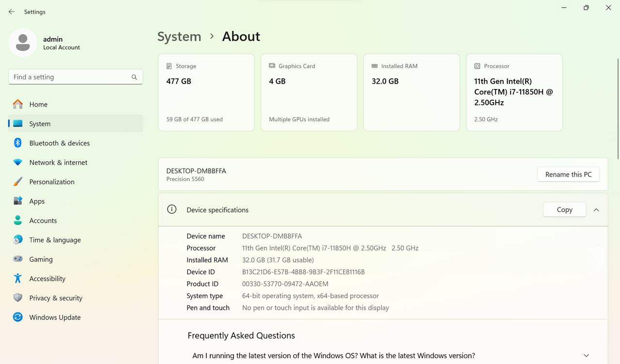The image size is (620, 364).
Task: Click the Device name value in specifications
Action: coord(272,236)
